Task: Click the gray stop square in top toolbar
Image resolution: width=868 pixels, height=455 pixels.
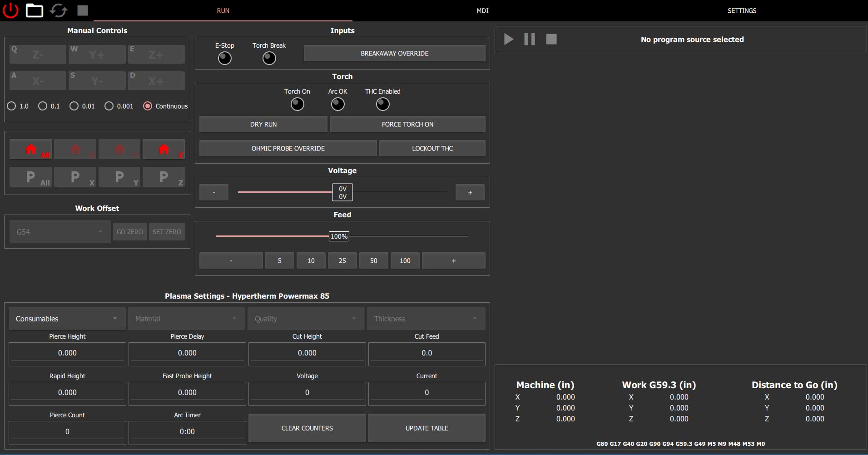Action: [x=82, y=10]
